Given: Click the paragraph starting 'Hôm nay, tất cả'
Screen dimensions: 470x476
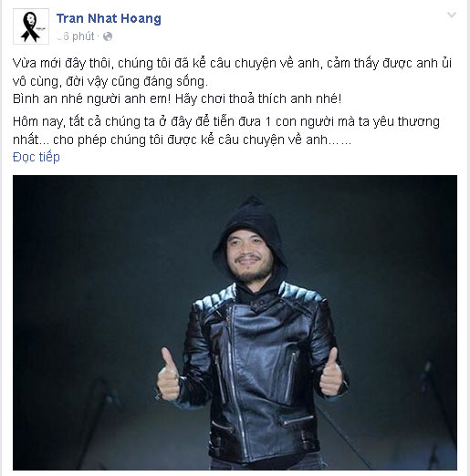Looking at the screenshot, I should tap(226, 130).
